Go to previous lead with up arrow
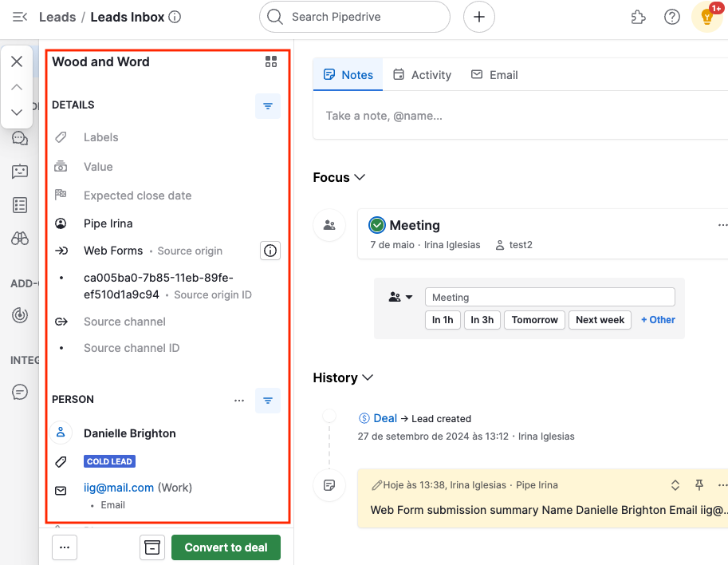 point(17,87)
